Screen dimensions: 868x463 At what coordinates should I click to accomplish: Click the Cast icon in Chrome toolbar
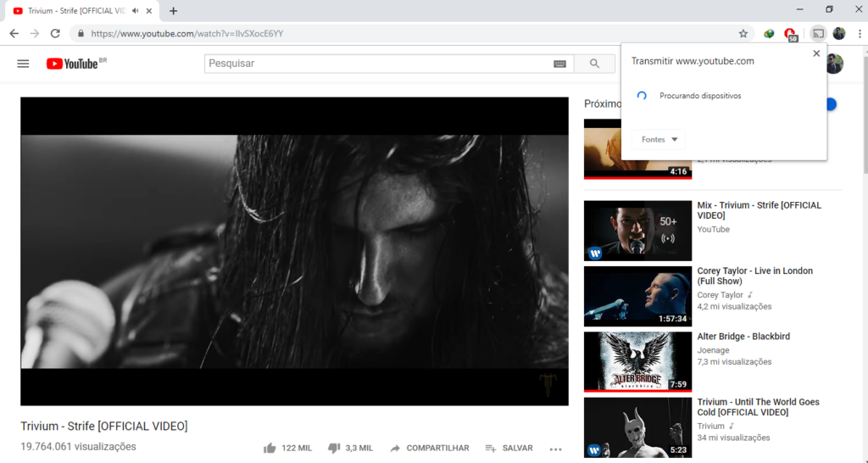coord(818,34)
